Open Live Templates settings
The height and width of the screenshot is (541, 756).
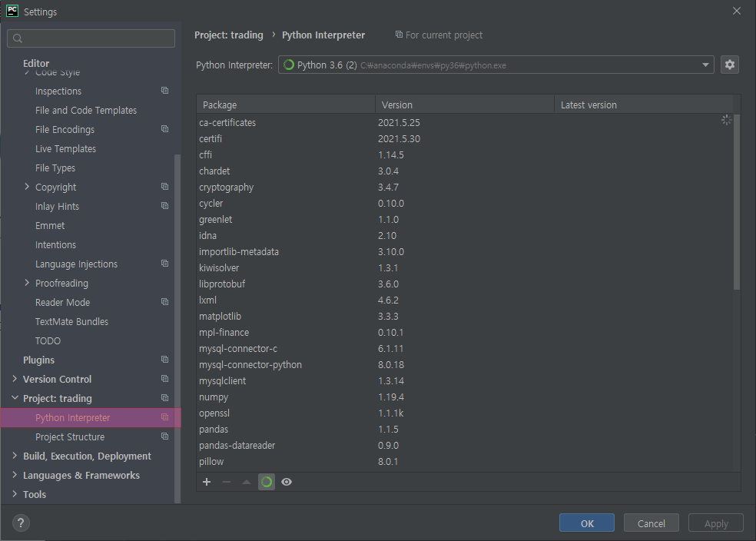tap(65, 149)
